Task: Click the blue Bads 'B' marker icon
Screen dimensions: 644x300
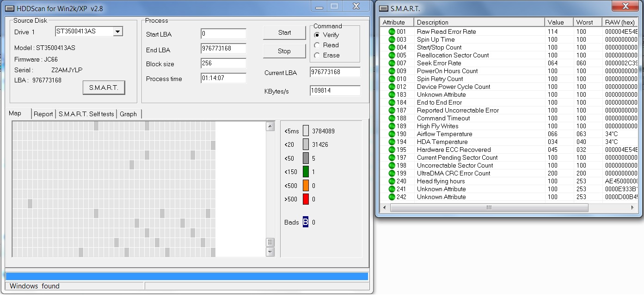Action: [x=306, y=222]
